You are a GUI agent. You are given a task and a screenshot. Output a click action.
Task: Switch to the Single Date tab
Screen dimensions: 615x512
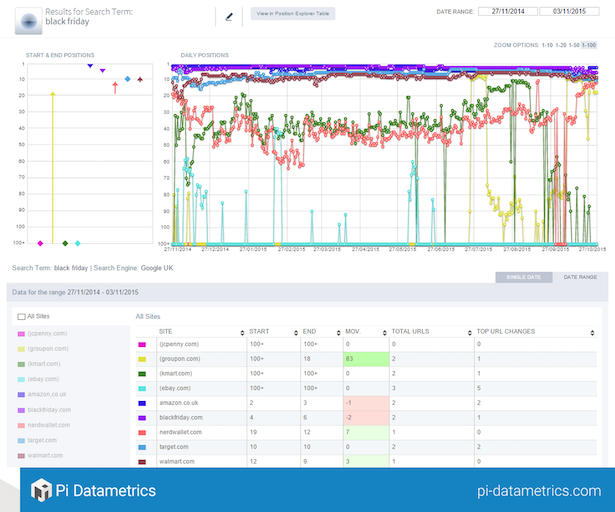(524, 276)
